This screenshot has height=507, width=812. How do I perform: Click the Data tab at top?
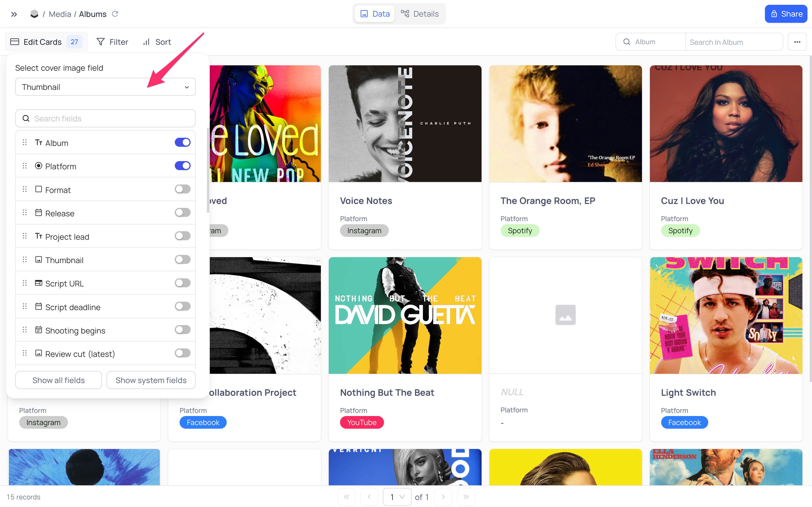pyautogui.click(x=375, y=14)
